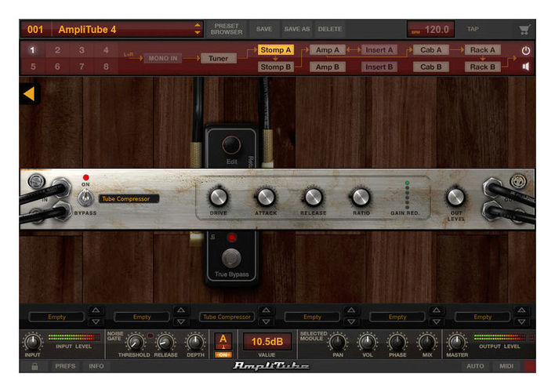Open the Tuner module

[x=219, y=58]
